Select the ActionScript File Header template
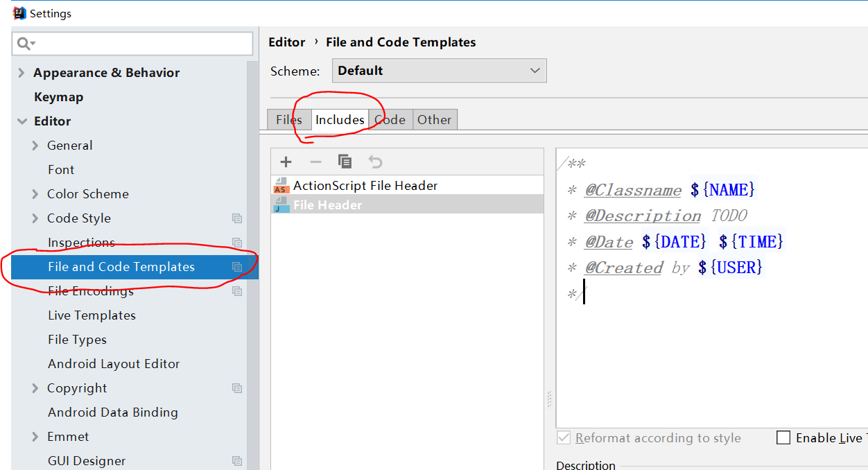Screen dimensions: 868x470 pyautogui.click(x=365, y=186)
